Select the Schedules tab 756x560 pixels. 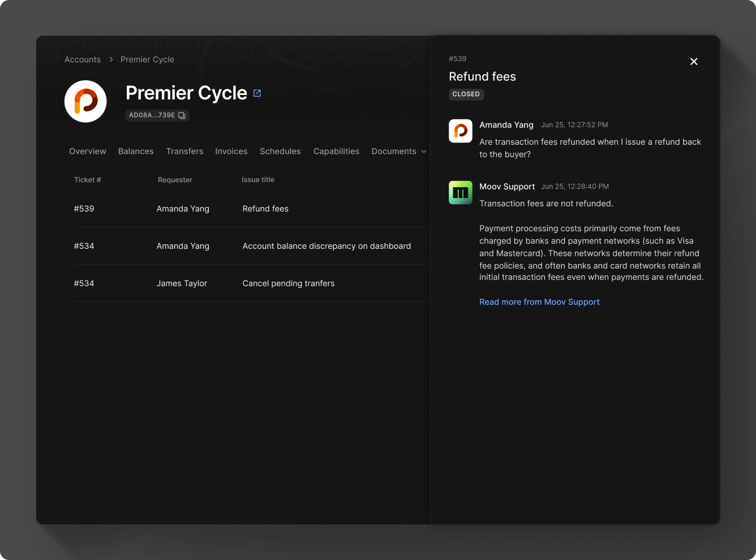(280, 151)
